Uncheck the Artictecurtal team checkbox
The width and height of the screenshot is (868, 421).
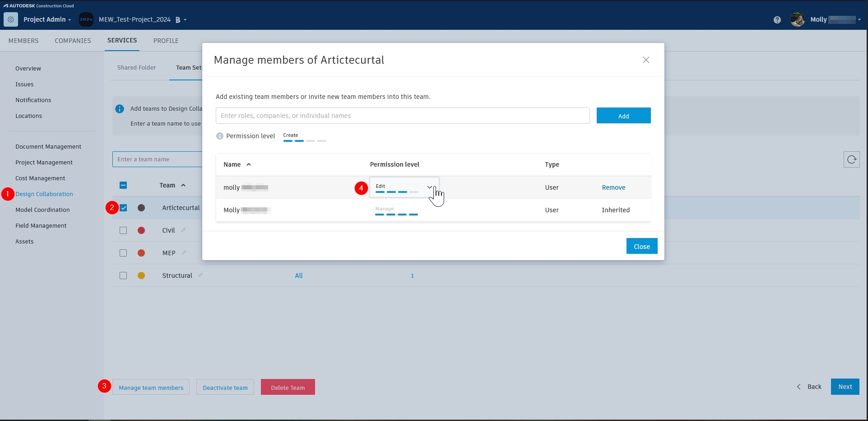tap(123, 208)
